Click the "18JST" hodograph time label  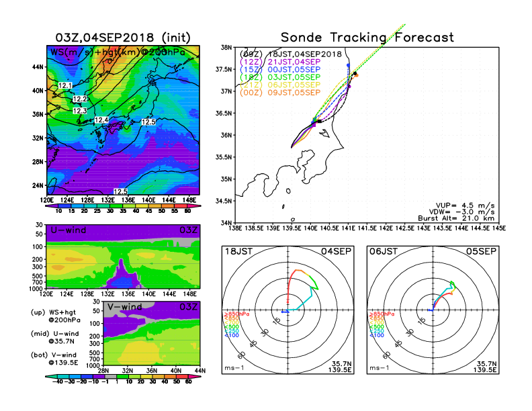[238, 251]
